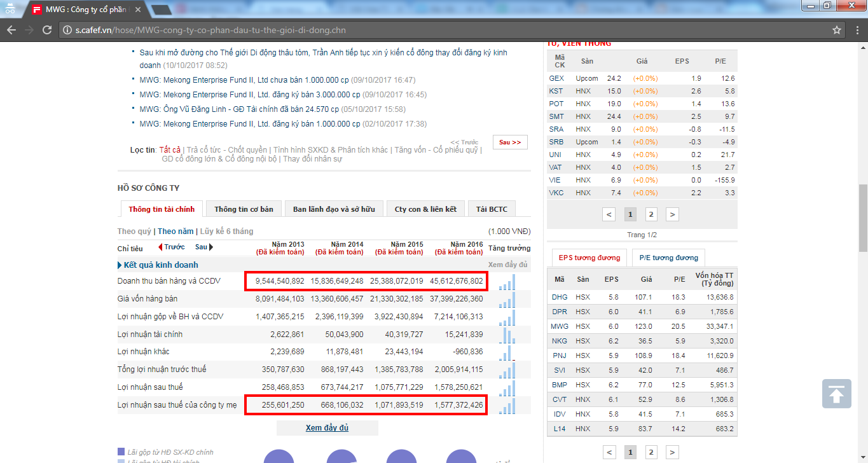
Task: Click the growth chart for Lợi nhuận tài chính
Action: pos(508,335)
